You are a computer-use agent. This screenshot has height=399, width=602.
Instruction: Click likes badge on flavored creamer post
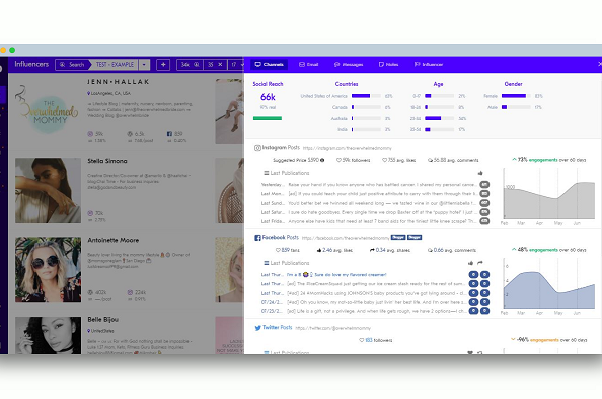[473, 275]
